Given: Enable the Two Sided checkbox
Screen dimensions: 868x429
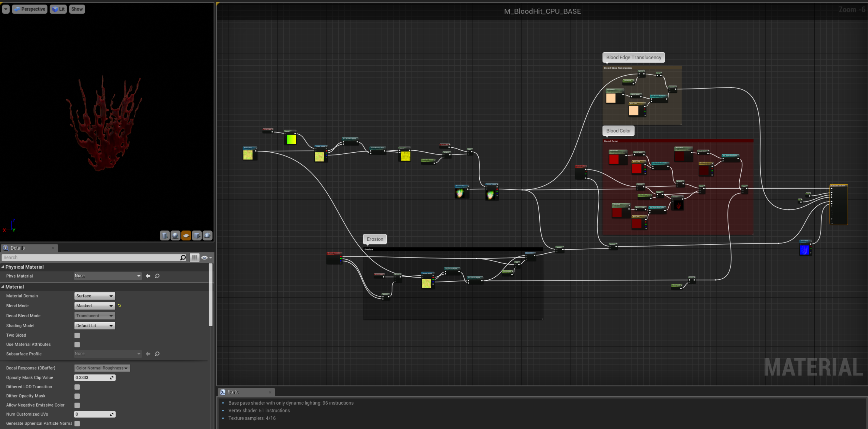Looking at the screenshot, I should click(x=77, y=335).
